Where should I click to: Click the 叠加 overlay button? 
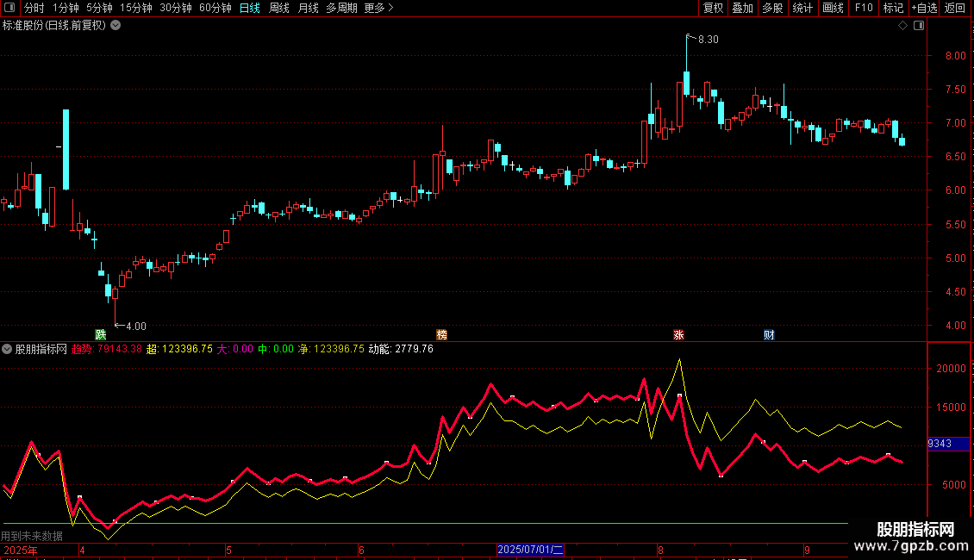coord(743,8)
